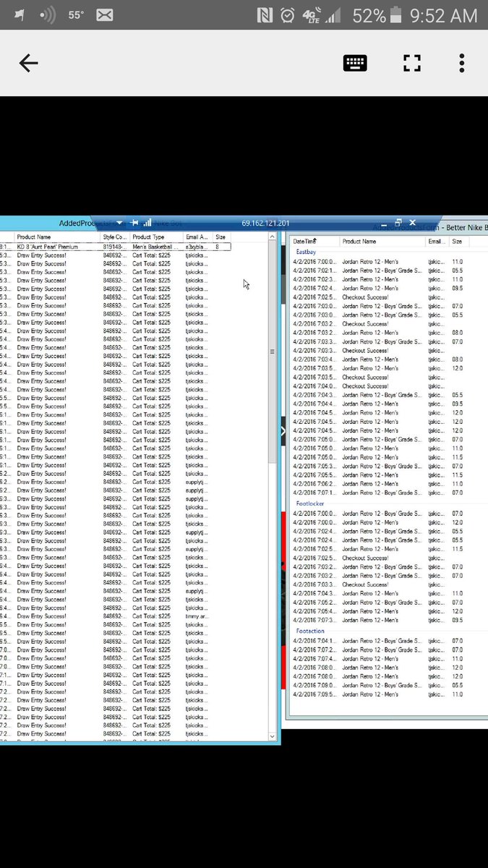This screenshot has width=488, height=868.
Task: Open the three-dot overflow menu
Action: tap(461, 63)
